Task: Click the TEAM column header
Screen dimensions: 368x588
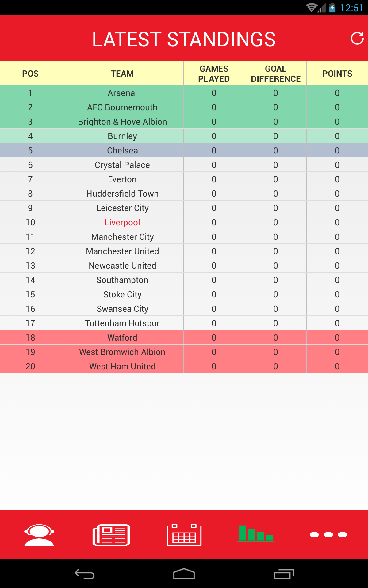Action: click(122, 73)
